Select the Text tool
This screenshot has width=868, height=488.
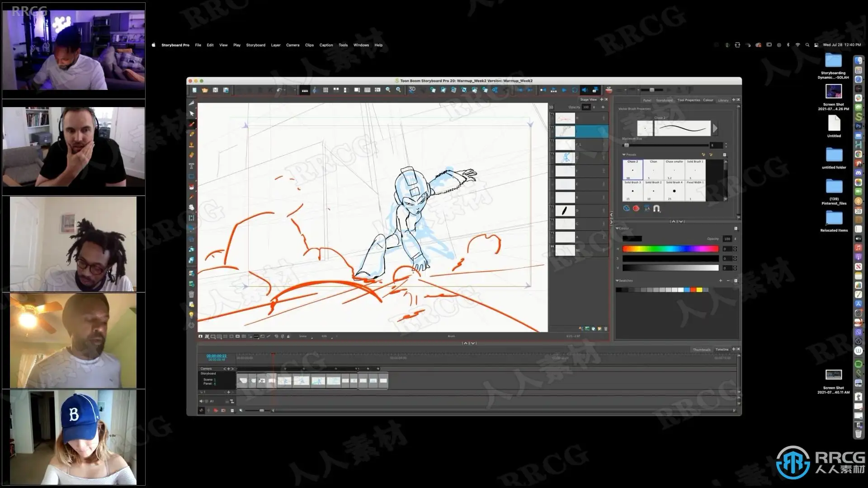(192, 166)
